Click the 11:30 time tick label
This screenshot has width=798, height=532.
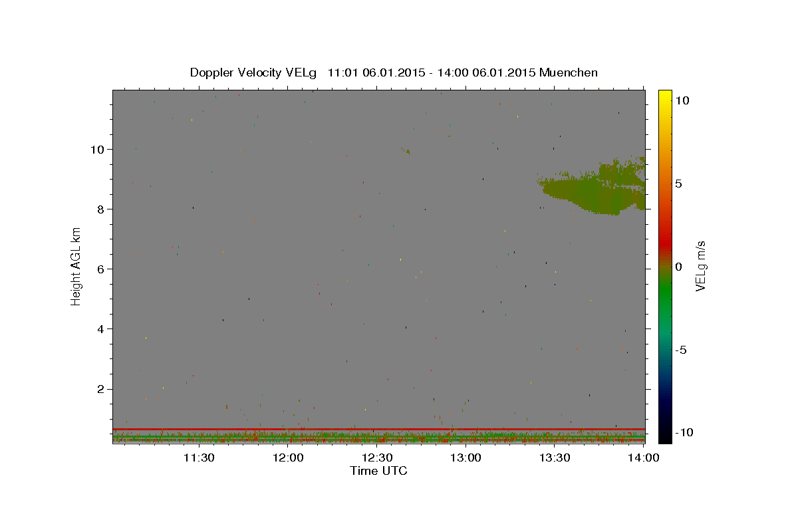199,458
